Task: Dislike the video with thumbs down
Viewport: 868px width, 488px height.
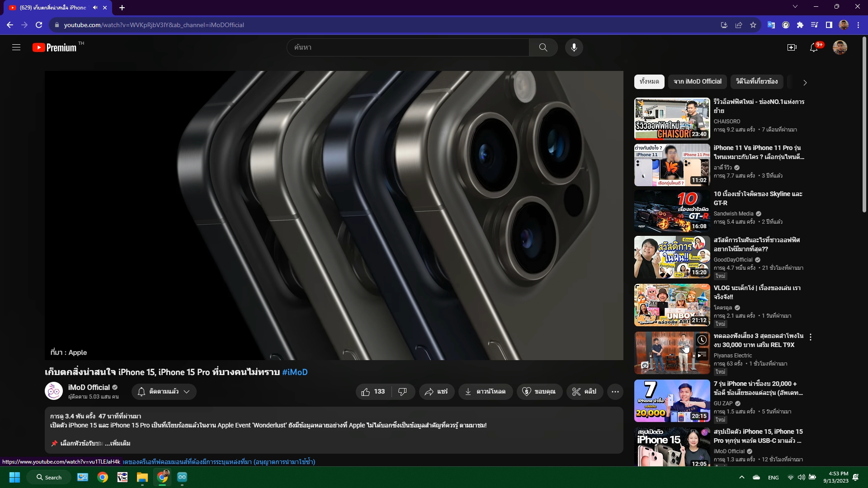Action: (x=402, y=392)
